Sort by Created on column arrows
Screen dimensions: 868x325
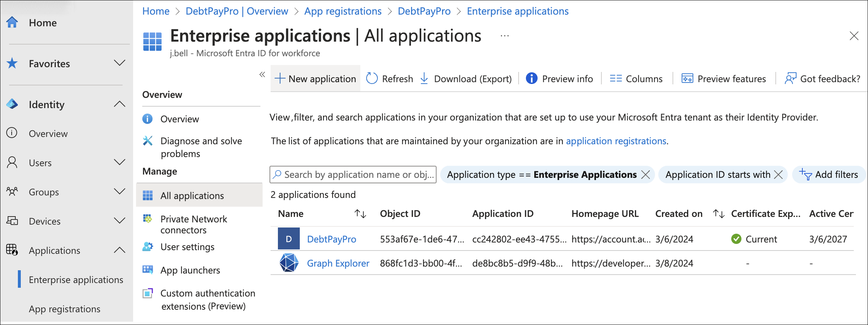click(x=719, y=214)
